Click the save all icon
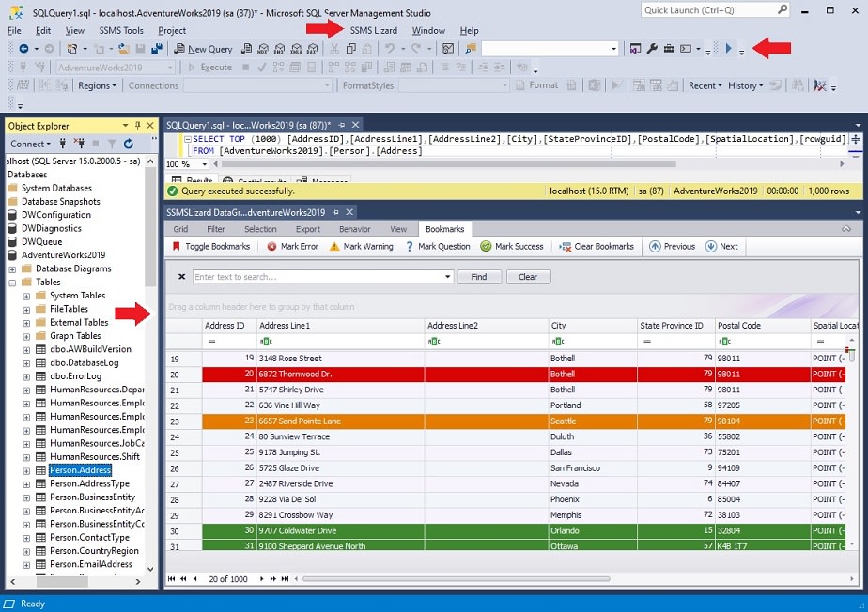Screen dimensions: 868x612 click(x=157, y=49)
